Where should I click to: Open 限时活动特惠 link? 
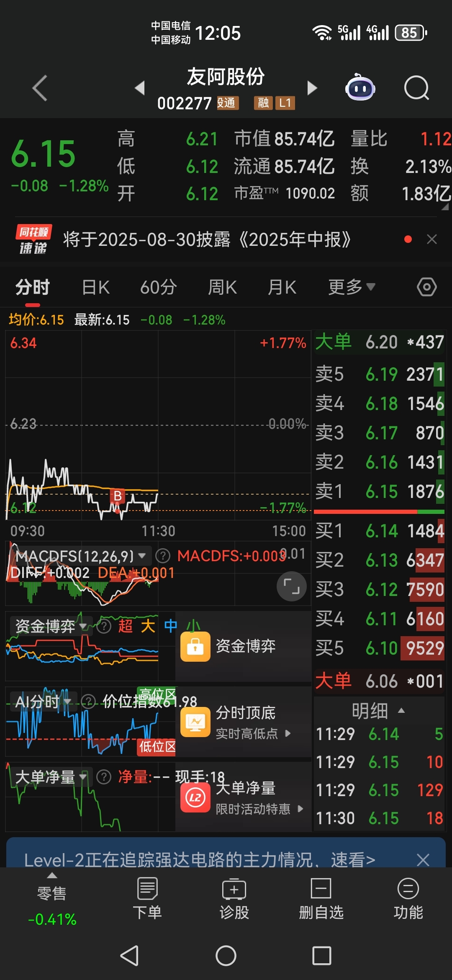point(259,809)
